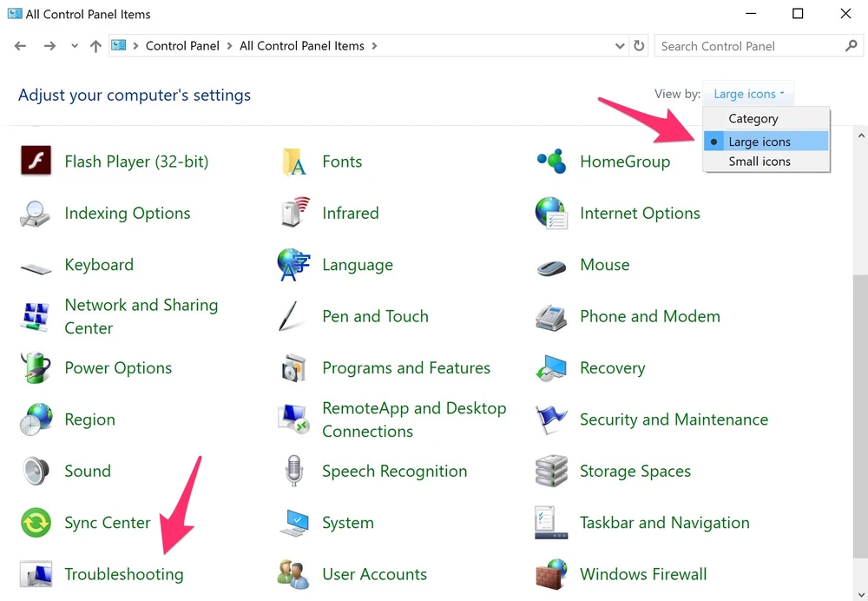The width and height of the screenshot is (868, 601).
Task: Open the Flash Player (32-bit) icon
Action: pyautogui.click(x=36, y=162)
